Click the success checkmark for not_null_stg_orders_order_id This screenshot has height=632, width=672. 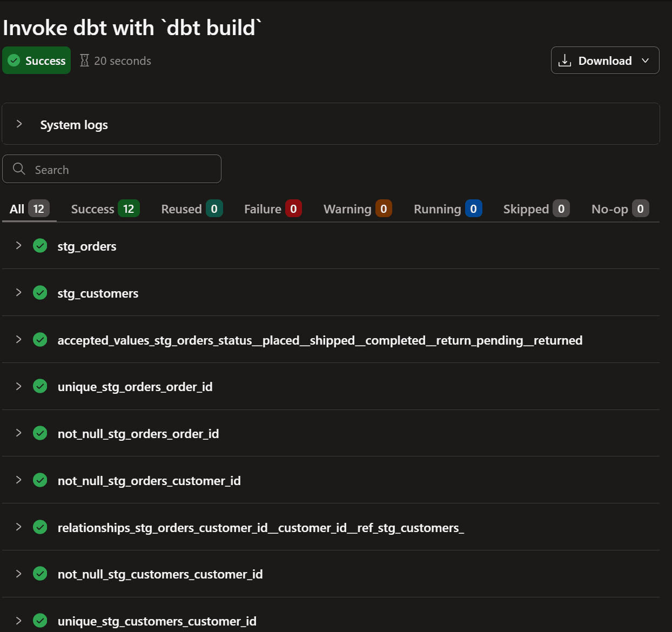pos(40,433)
